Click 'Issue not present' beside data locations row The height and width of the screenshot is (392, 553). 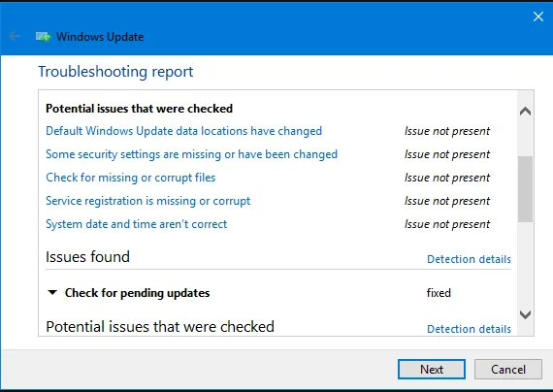tap(447, 131)
